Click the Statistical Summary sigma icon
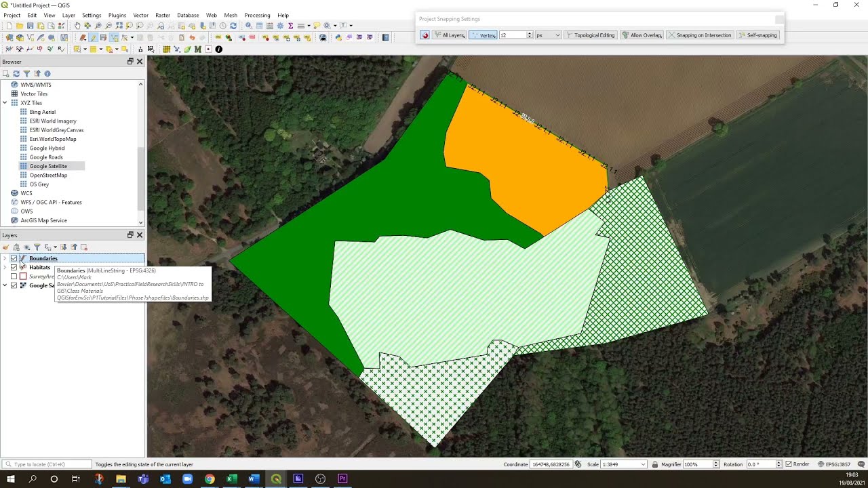This screenshot has height=488, width=868. pyautogui.click(x=290, y=26)
